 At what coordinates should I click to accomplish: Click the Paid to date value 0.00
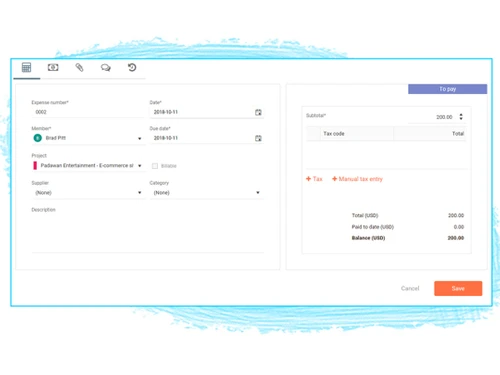(x=459, y=227)
